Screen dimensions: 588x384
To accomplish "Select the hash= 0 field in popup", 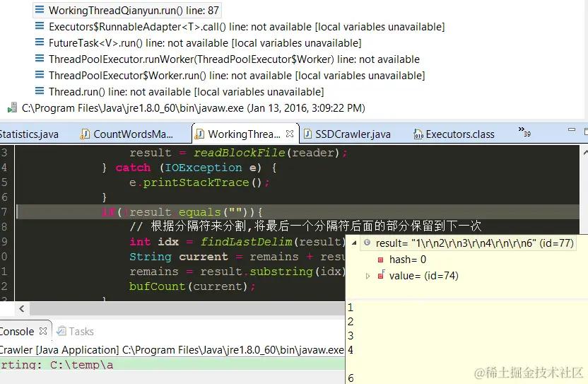I will tap(408, 260).
